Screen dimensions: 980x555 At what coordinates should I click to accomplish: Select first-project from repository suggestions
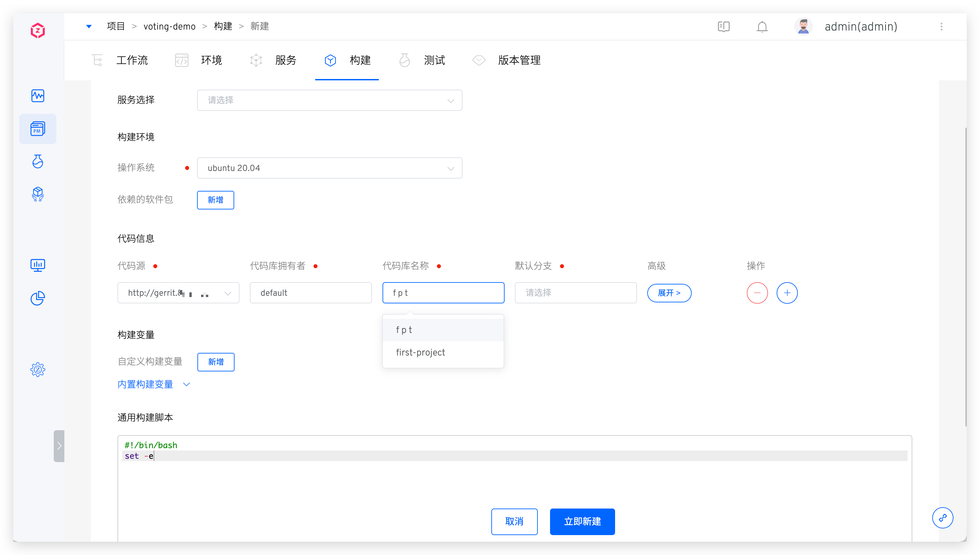(x=420, y=353)
